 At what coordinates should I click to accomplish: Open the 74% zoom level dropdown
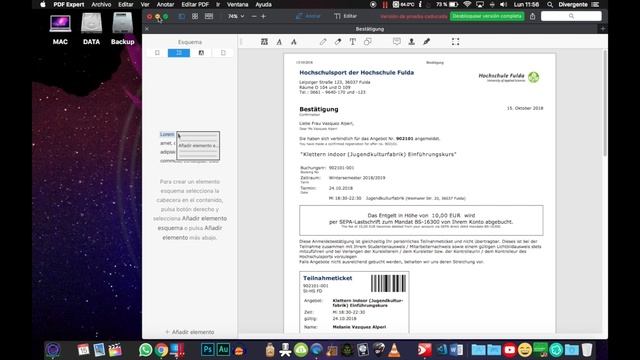[x=236, y=16]
